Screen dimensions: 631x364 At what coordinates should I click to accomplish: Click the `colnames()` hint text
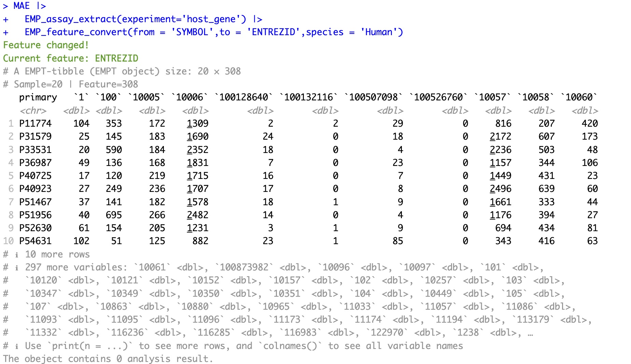pyautogui.click(x=290, y=346)
